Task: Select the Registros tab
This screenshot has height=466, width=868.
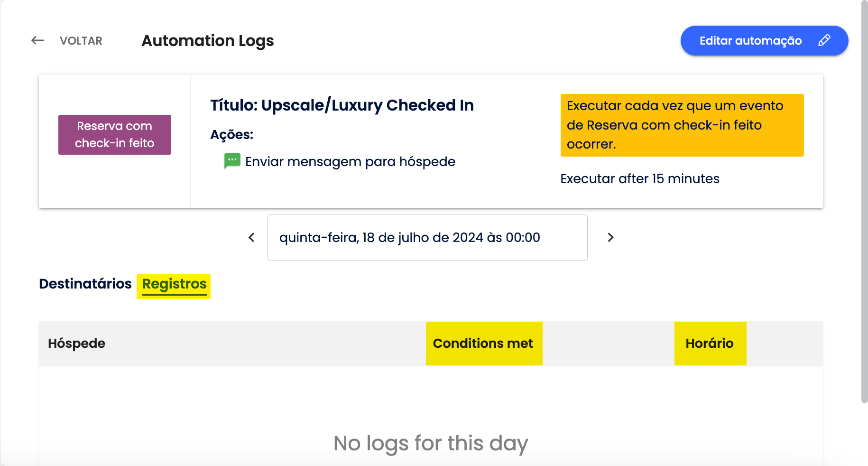Action: (x=174, y=284)
